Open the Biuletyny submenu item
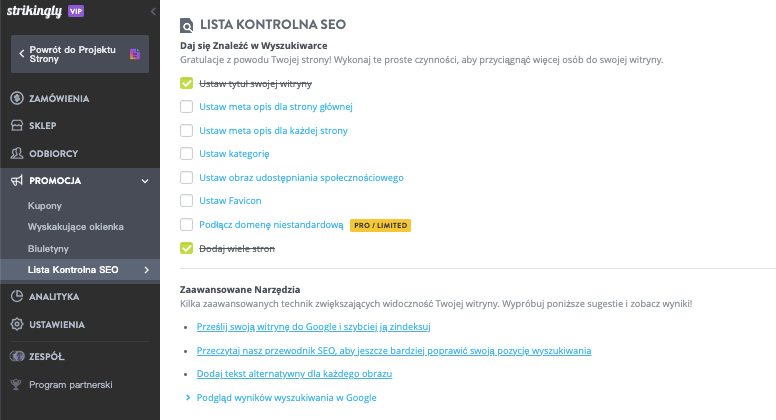776x420 pixels. point(49,248)
